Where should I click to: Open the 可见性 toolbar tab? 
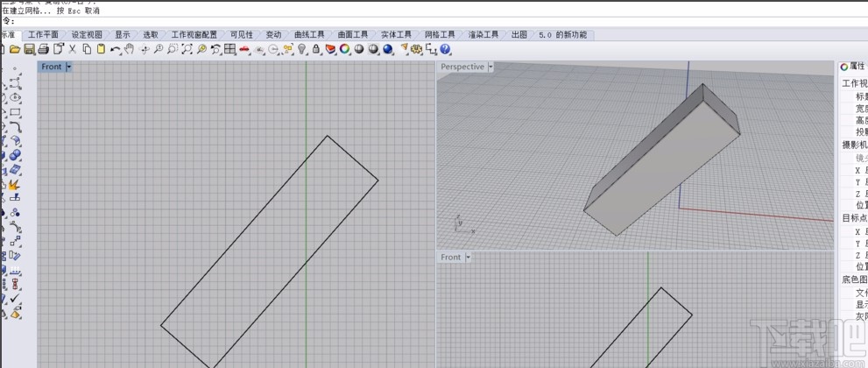coord(242,35)
